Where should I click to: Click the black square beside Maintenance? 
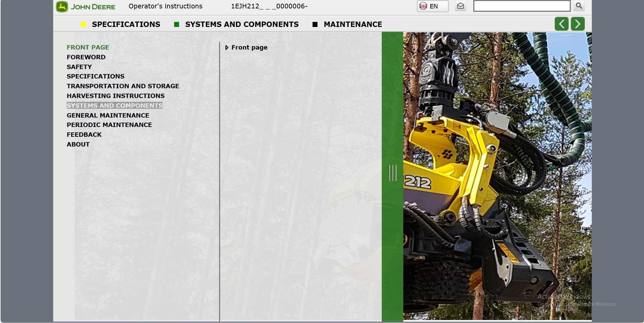(x=315, y=24)
